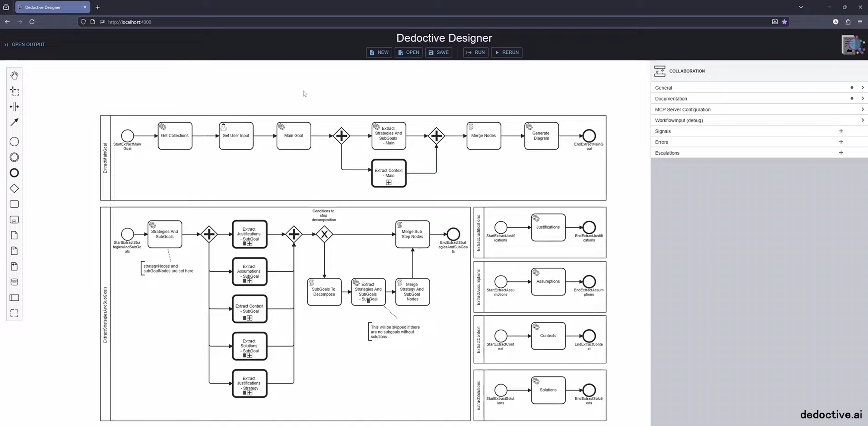Click the OPEN file button
Image resolution: width=868 pixels, height=426 pixels.
coord(409,52)
